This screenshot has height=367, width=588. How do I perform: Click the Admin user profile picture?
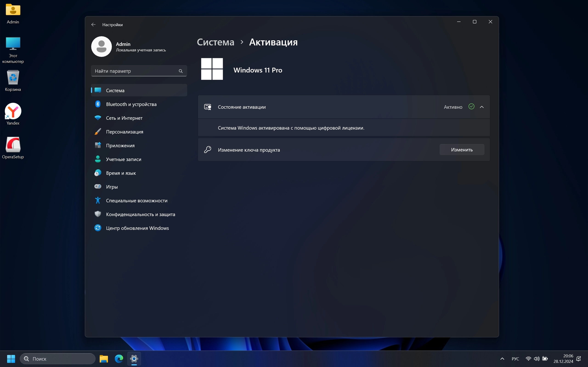(x=101, y=47)
